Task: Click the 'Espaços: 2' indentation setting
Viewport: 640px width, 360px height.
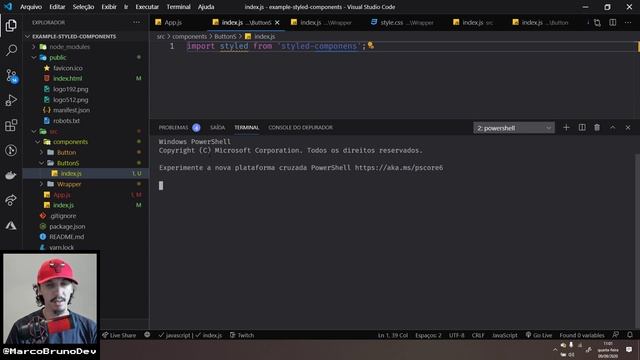Action: [428, 335]
